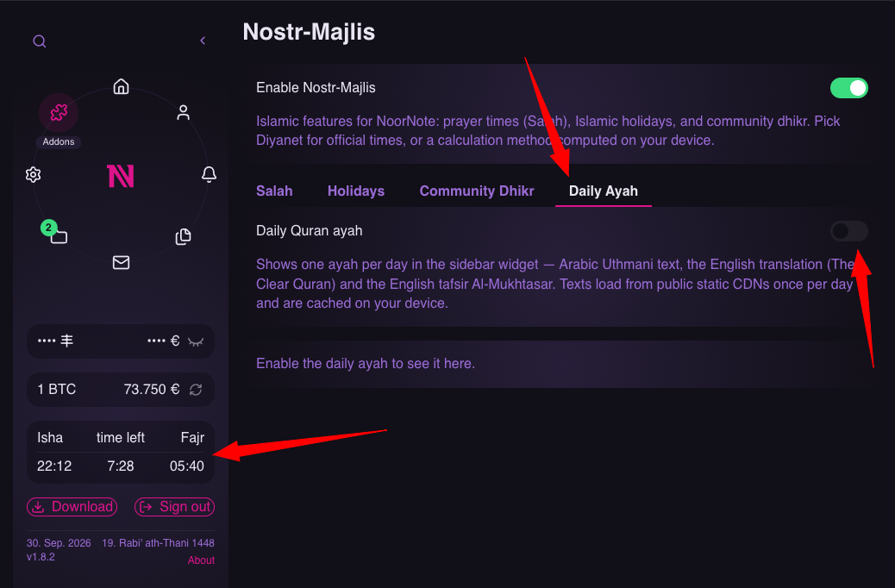Open the folder icon with badge 2
The height and width of the screenshot is (588, 895).
pos(59,236)
